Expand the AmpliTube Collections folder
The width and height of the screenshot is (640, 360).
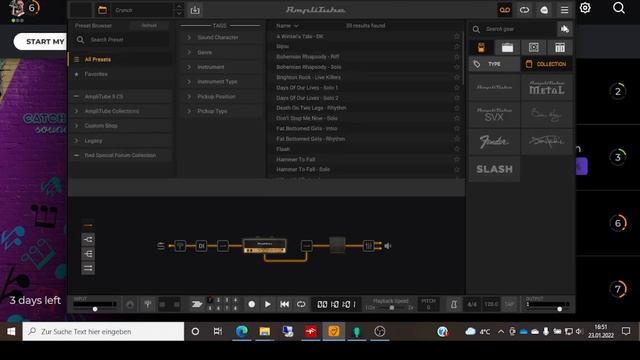click(x=76, y=111)
